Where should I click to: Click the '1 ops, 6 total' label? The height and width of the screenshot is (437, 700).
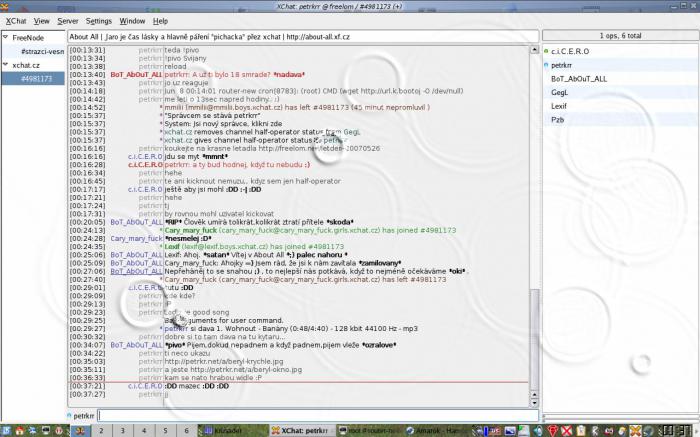621,35
